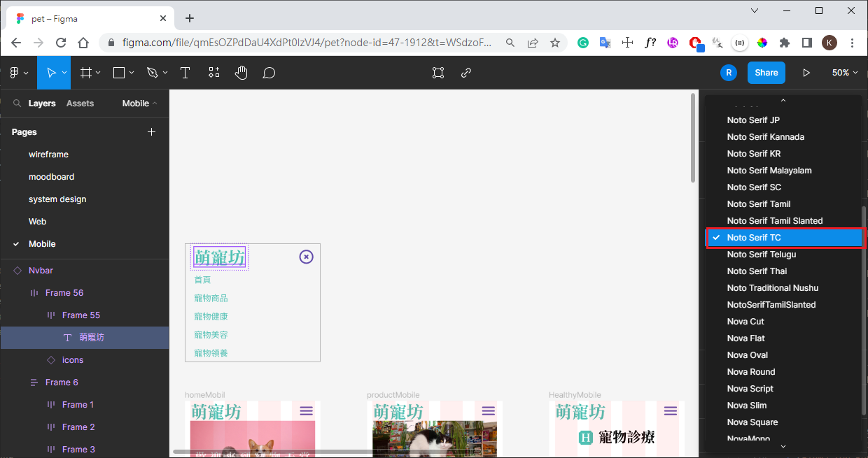Viewport: 868px width, 458px height.
Task: Open the 50% zoom dropdown
Action: tap(844, 73)
